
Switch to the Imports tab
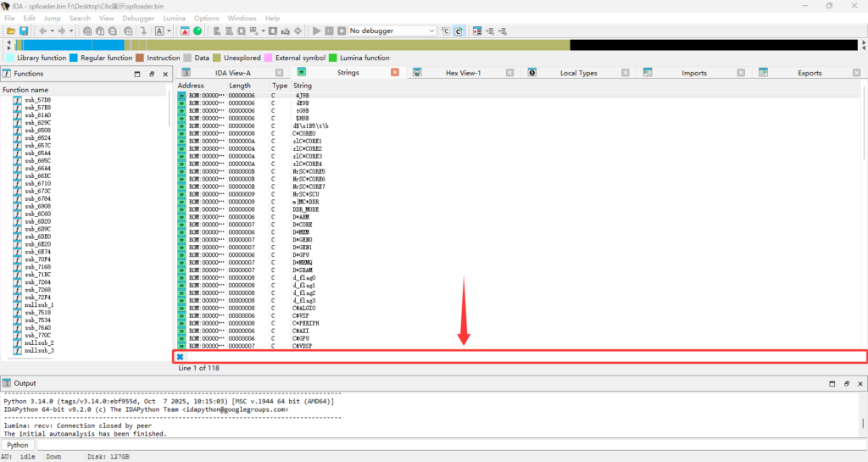693,73
